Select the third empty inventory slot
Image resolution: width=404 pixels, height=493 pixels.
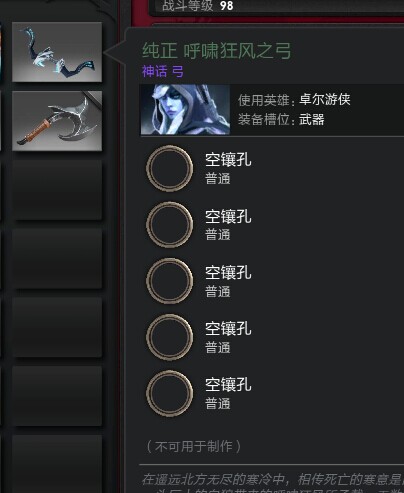[x=57, y=327]
